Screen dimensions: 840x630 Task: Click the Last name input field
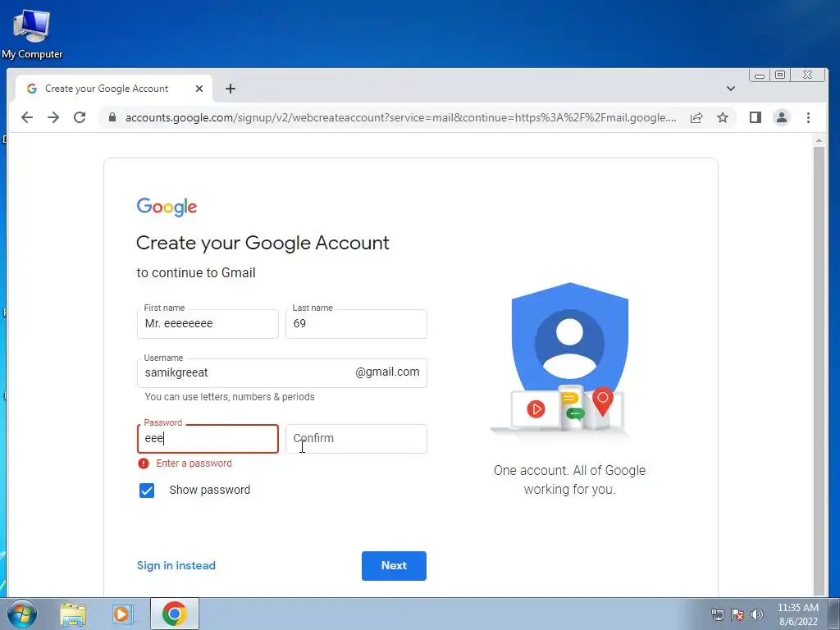(x=356, y=323)
